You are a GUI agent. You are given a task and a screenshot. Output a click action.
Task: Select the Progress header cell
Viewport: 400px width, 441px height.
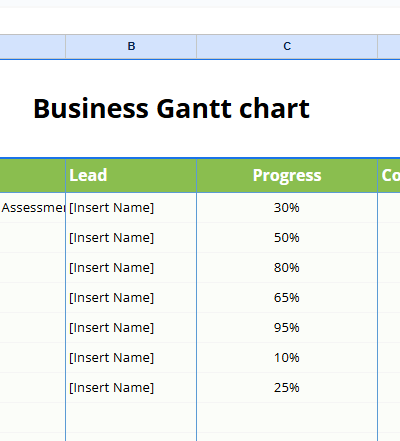tap(287, 176)
